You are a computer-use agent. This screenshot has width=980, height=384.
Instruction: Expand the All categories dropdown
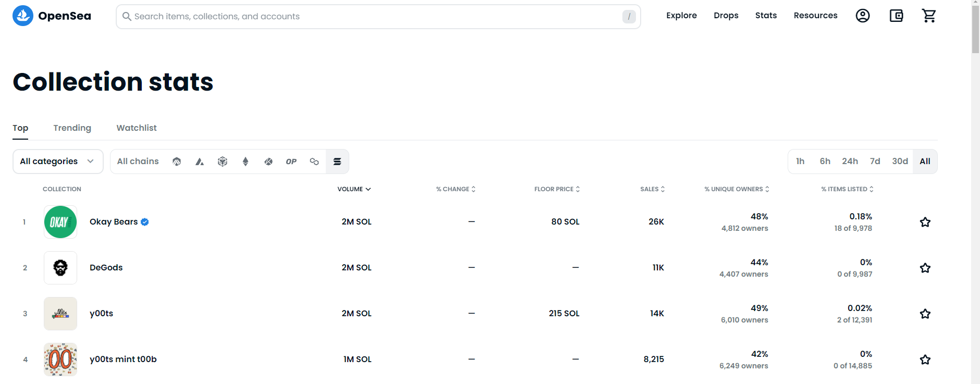point(58,162)
